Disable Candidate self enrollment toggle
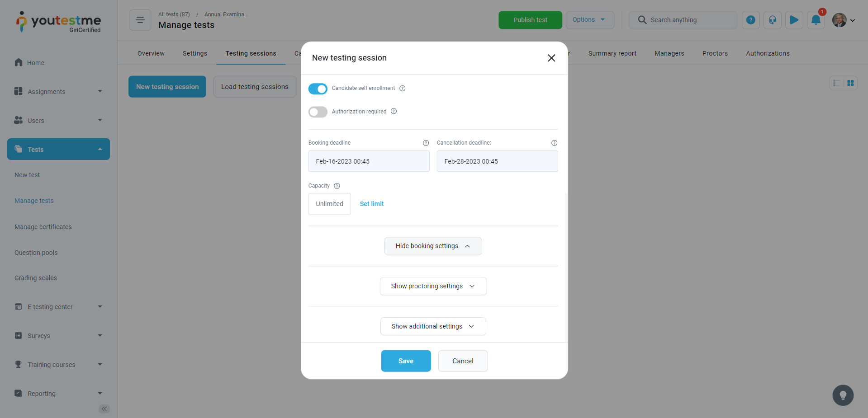This screenshot has height=418, width=868. point(318,89)
